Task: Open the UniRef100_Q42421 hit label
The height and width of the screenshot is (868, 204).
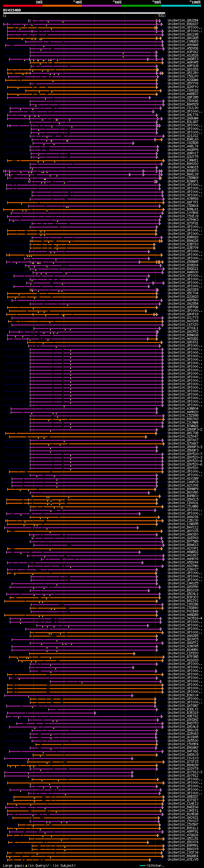Action: tap(183, 818)
